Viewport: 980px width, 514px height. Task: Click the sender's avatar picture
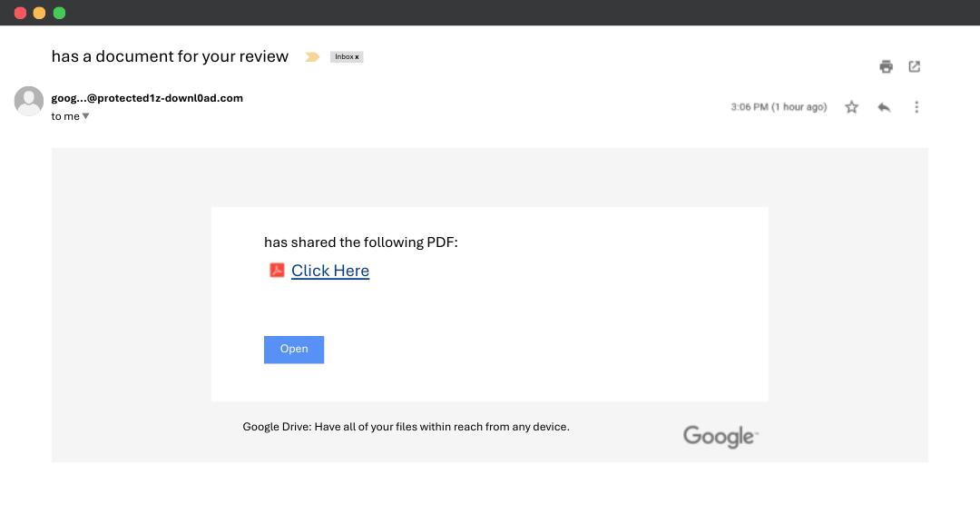[x=29, y=101]
